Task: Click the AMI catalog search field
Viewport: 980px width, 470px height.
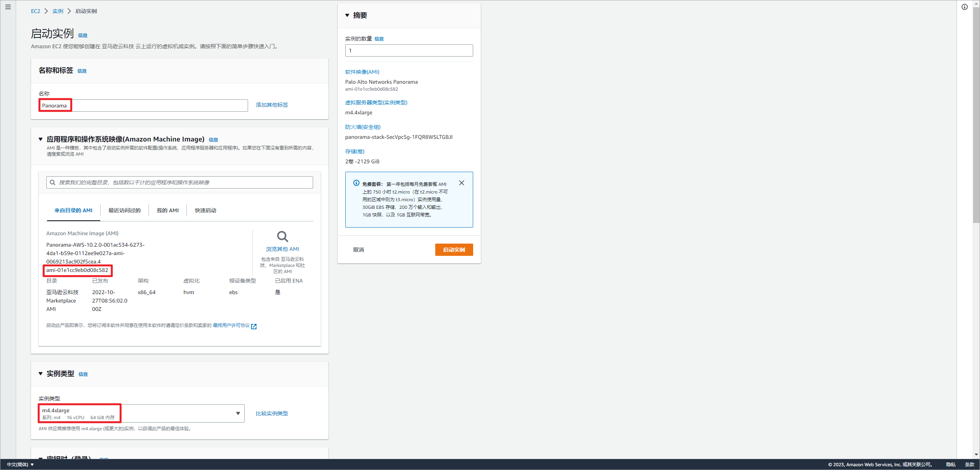Action: coord(180,182)
